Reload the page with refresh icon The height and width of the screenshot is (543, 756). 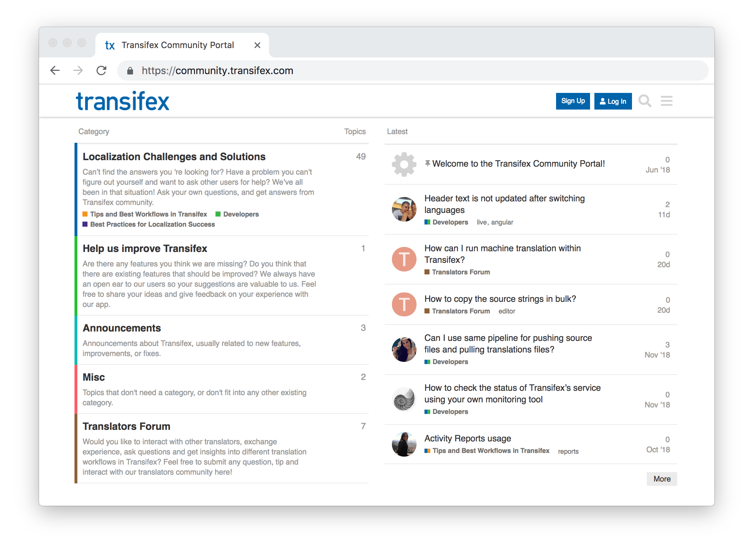tap(102, 70)
